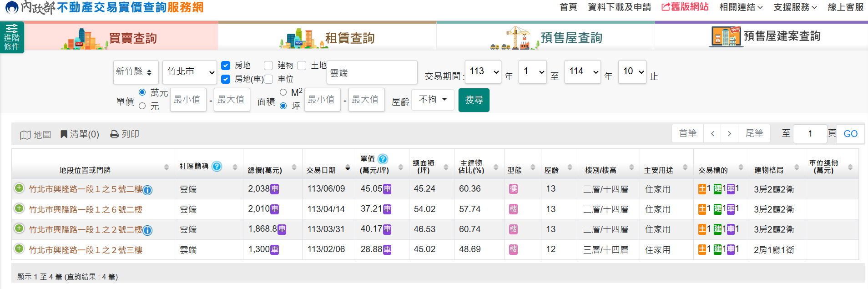Click the info icon on 1之5號二樓 row
This screenshot has height=289, width=868.
pyautogui.click(x=147, y=190)
